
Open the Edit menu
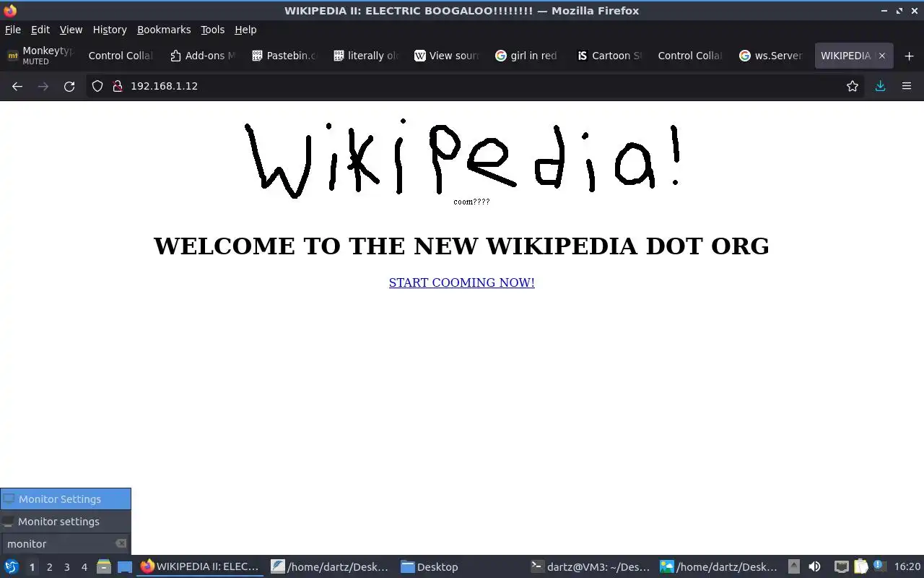point(40,30)
